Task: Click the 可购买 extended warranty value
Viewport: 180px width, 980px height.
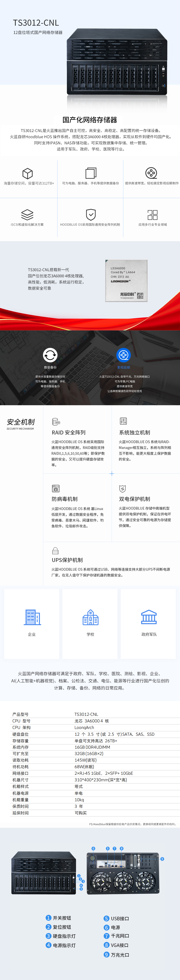Action: [x=81, y=813]
